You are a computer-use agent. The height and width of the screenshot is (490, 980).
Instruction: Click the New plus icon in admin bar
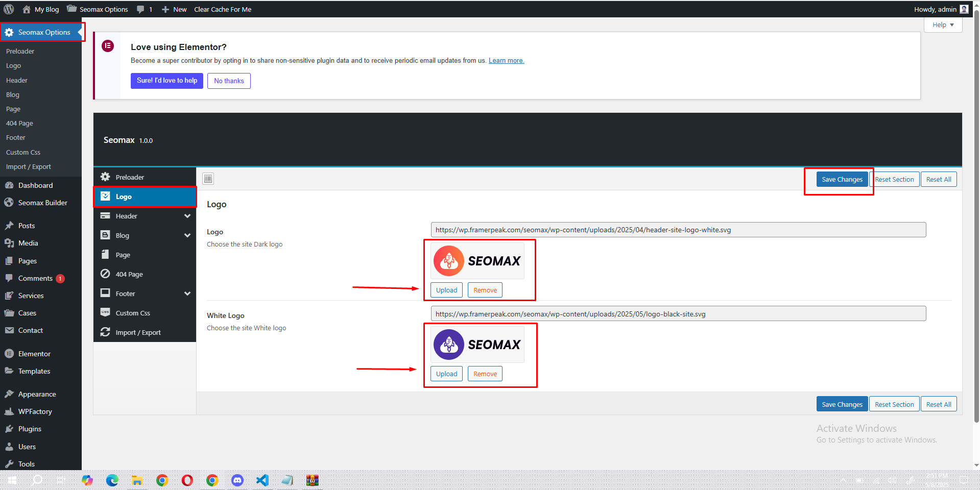(165, 9)
